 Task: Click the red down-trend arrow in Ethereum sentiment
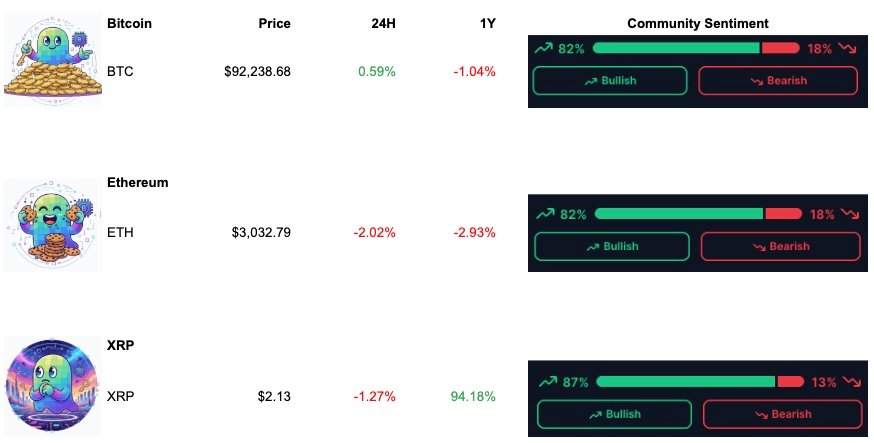[x=850, y=214]
